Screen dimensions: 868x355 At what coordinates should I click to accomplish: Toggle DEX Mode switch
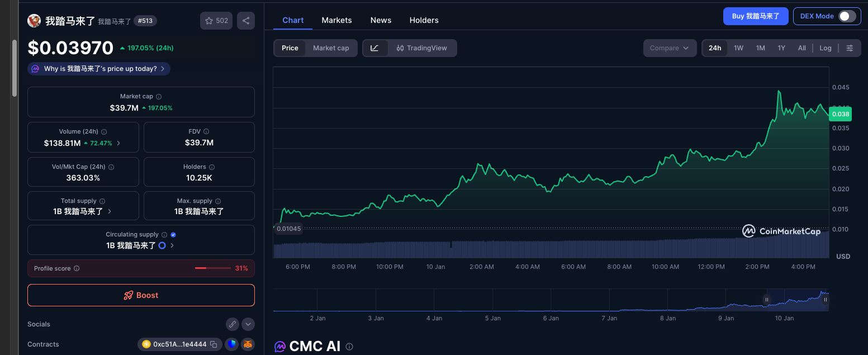pos(847,16)
